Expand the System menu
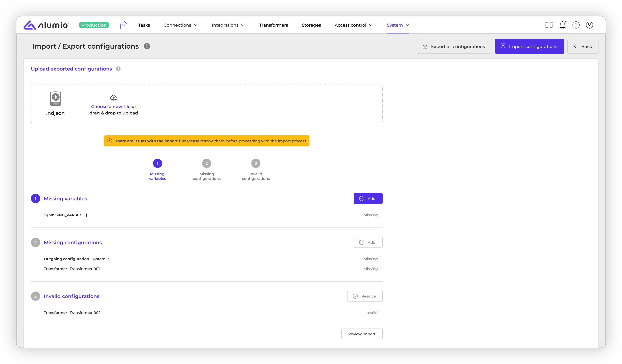This screenshot has height=364, width=622. (x=398, y=25)
